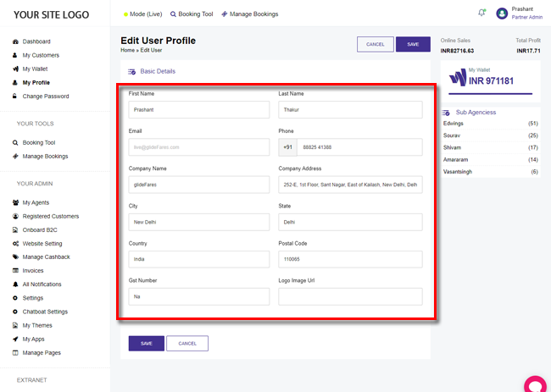Click the Logo Image Url field
Screen dimensions: 551x392
point(350,296)
